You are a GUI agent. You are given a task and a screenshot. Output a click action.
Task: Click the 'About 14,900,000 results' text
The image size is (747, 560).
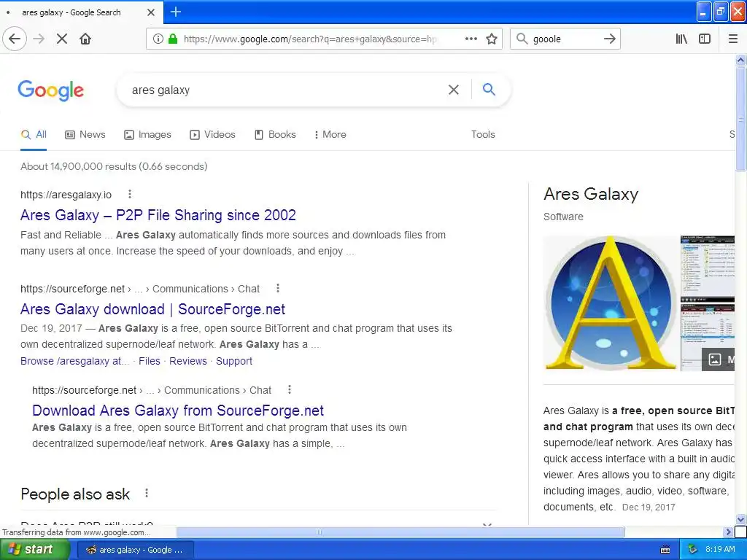[114, 167]
